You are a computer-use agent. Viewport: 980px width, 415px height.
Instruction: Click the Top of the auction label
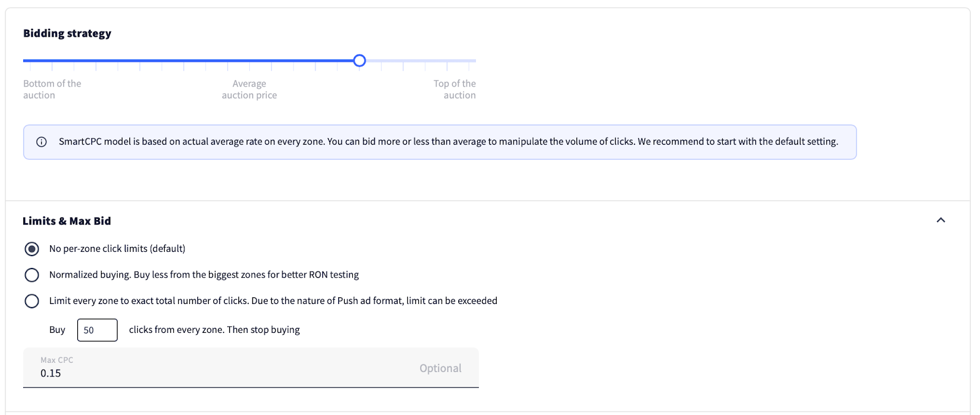(x=454, y=89)
